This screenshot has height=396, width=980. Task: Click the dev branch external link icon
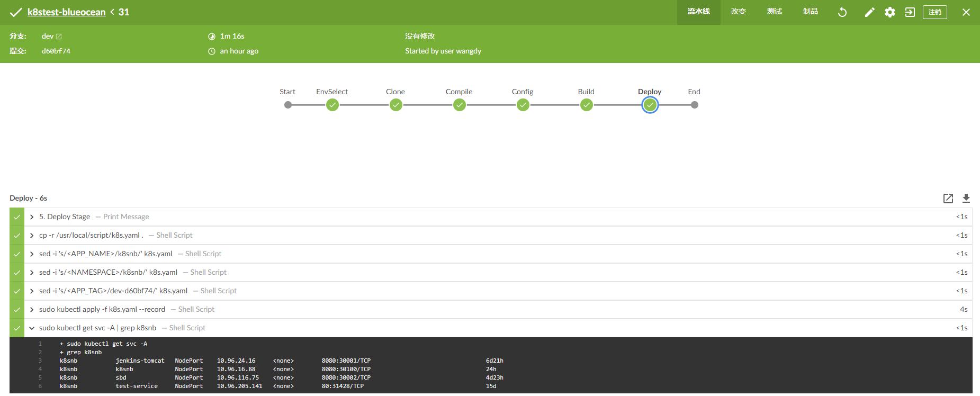click(x=59, y=37)
